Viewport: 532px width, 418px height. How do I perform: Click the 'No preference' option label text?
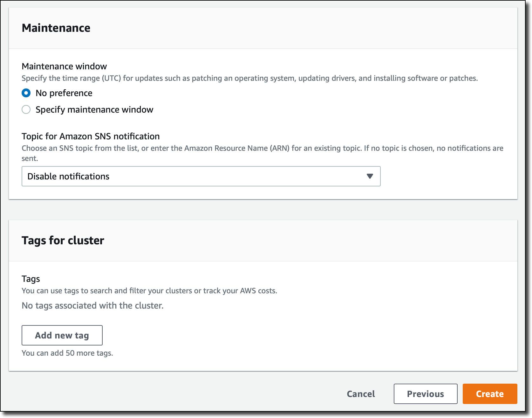click(64, 93)
